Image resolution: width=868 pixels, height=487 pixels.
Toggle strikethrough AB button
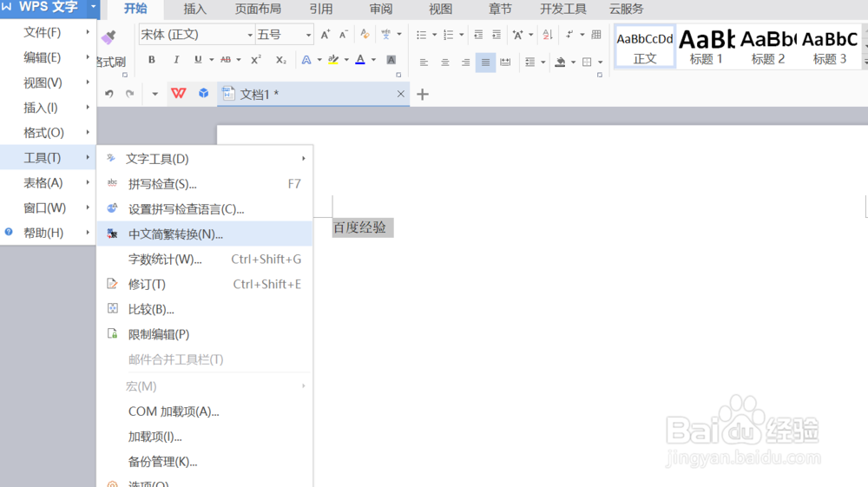[x=226, y=60]
